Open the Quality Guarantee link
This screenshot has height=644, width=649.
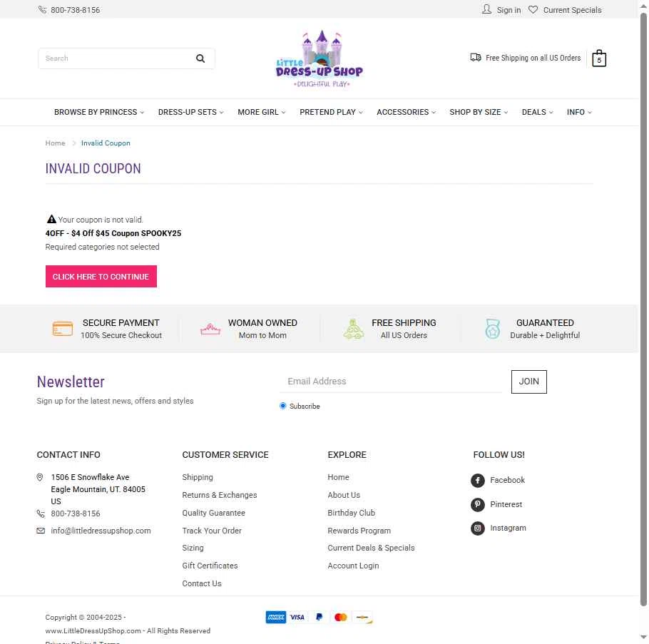213,513
